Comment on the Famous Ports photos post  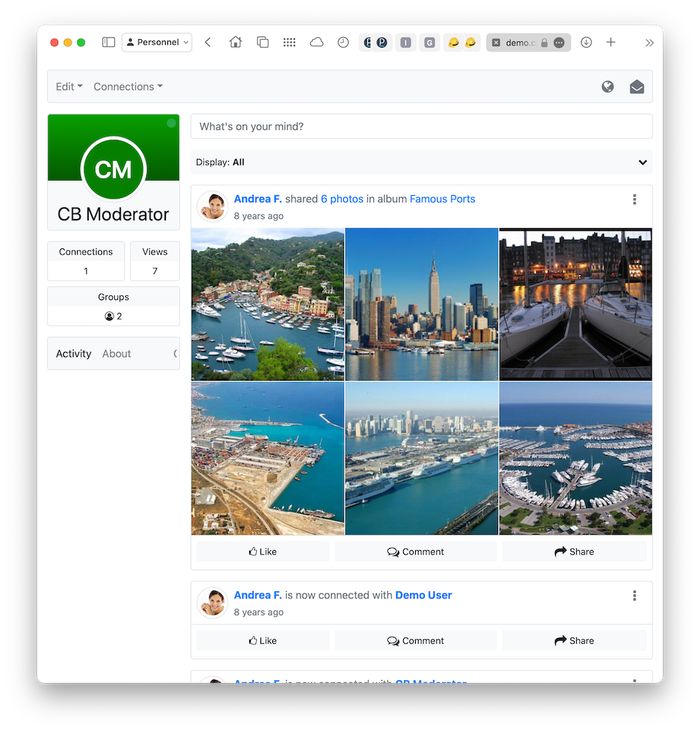tap(416, 551)
